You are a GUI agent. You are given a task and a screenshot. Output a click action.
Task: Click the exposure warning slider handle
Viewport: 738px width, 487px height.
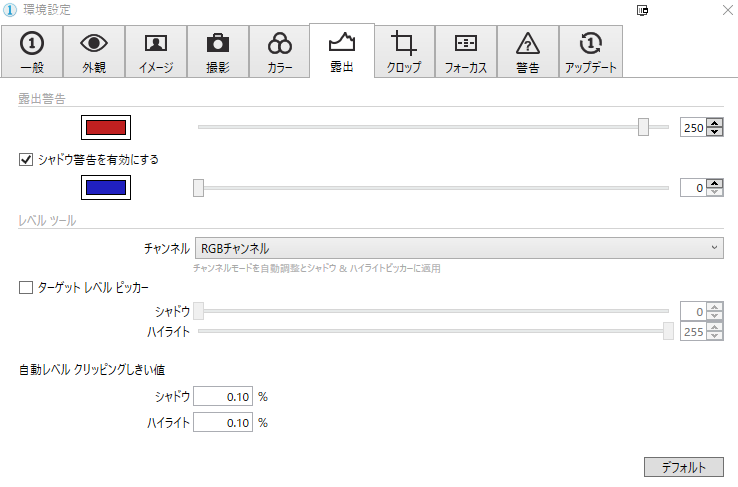coord(644,127)
